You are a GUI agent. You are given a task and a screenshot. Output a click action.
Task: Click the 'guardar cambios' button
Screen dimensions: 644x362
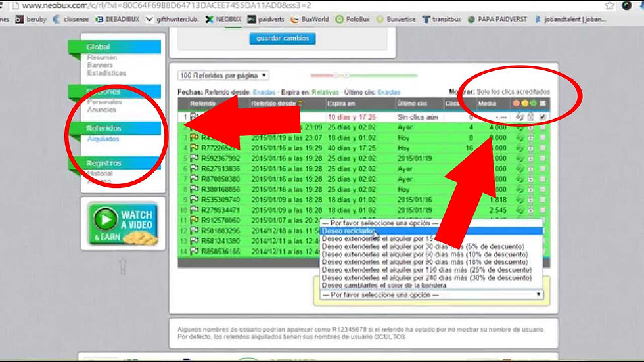pos(283,39)
